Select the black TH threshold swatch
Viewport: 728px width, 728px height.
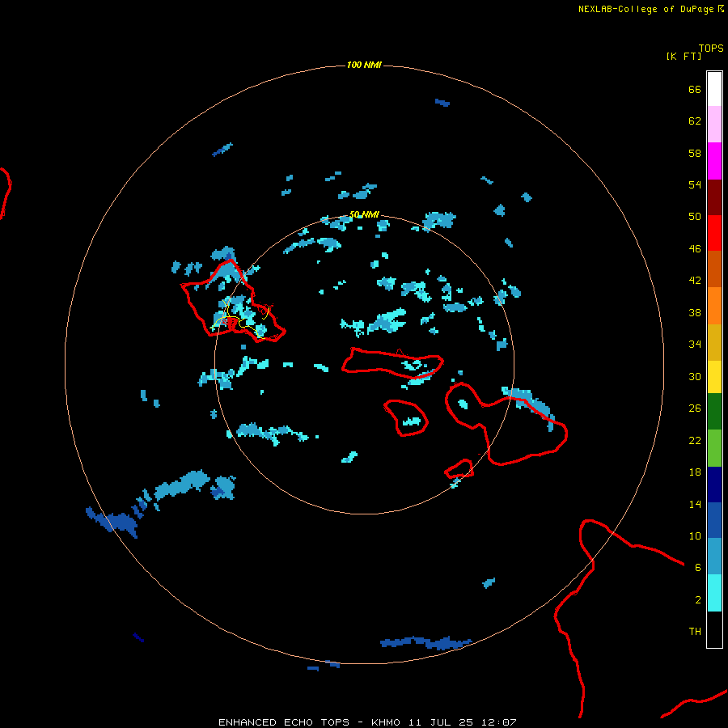pos(714,629)
